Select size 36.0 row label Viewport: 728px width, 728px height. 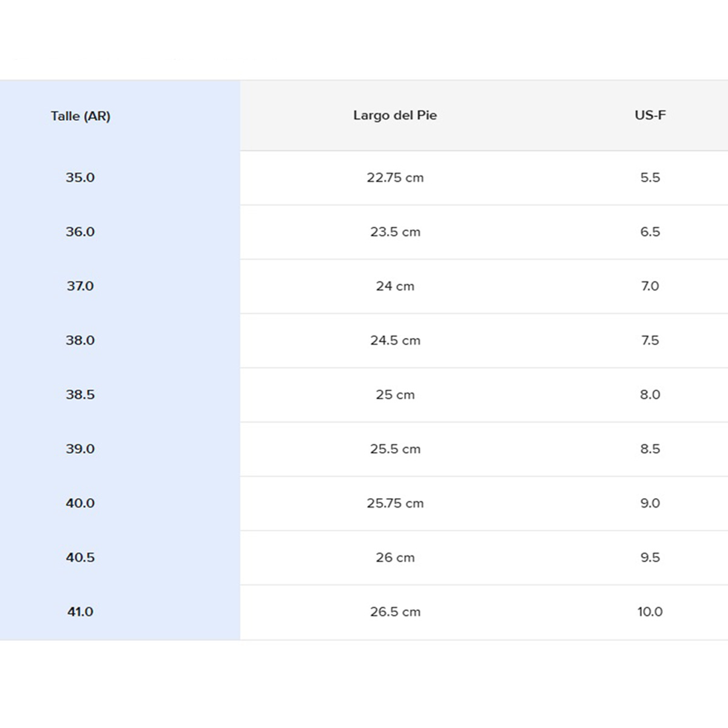[80, 232]
